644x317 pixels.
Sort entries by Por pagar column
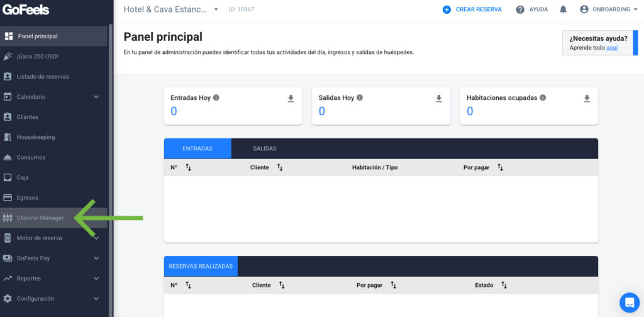(500, 168)
